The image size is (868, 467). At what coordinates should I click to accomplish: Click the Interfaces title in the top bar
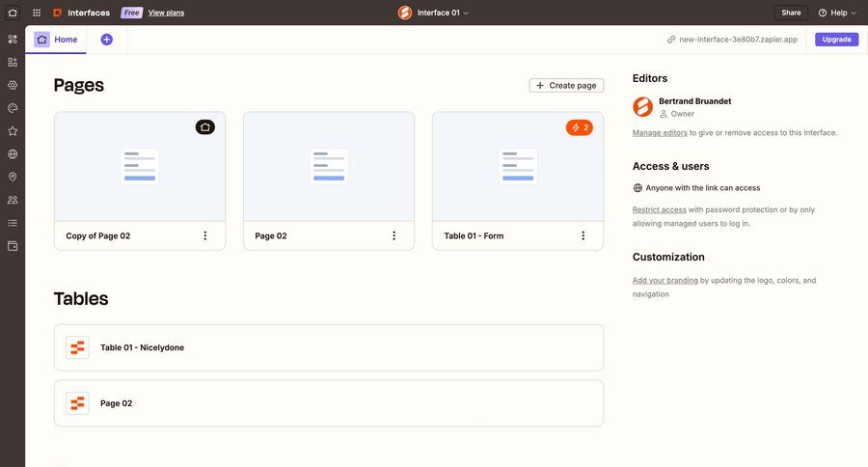point(89,13)
